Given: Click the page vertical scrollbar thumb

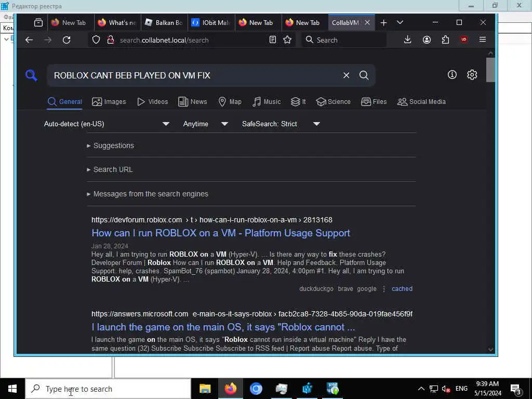Looking at the screenshot, I should [490, 70].
